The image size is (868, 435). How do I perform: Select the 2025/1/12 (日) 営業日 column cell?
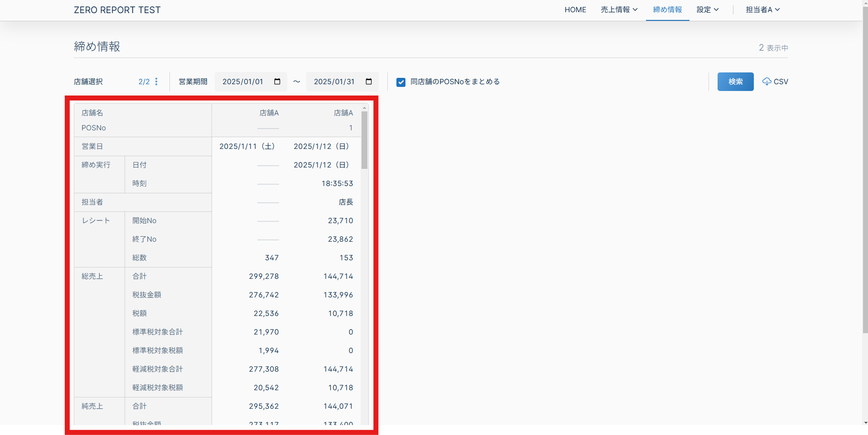click(321, 146)
